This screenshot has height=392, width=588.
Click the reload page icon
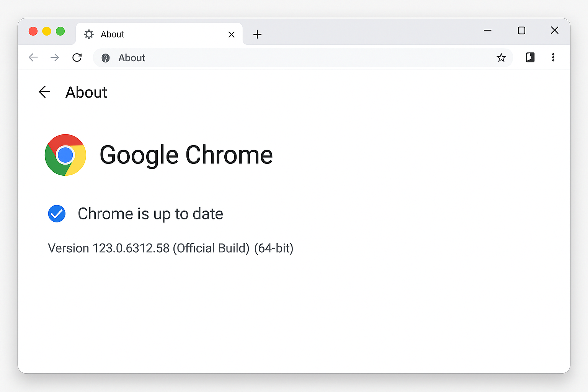(x=77, y=57)
